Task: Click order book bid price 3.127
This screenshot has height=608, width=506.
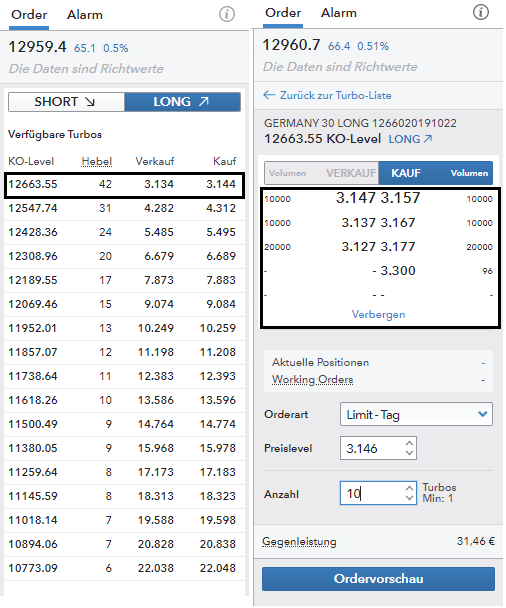Action: (359, 247)
